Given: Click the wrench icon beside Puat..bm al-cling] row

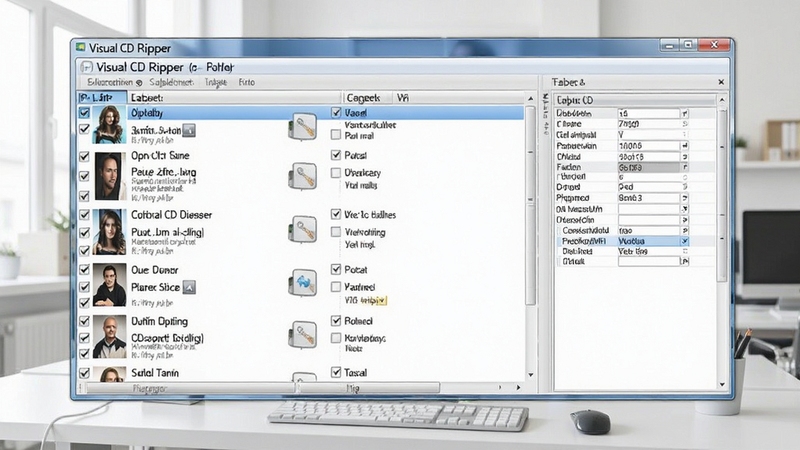Looking at the screenshot, I should coord(303,229).
